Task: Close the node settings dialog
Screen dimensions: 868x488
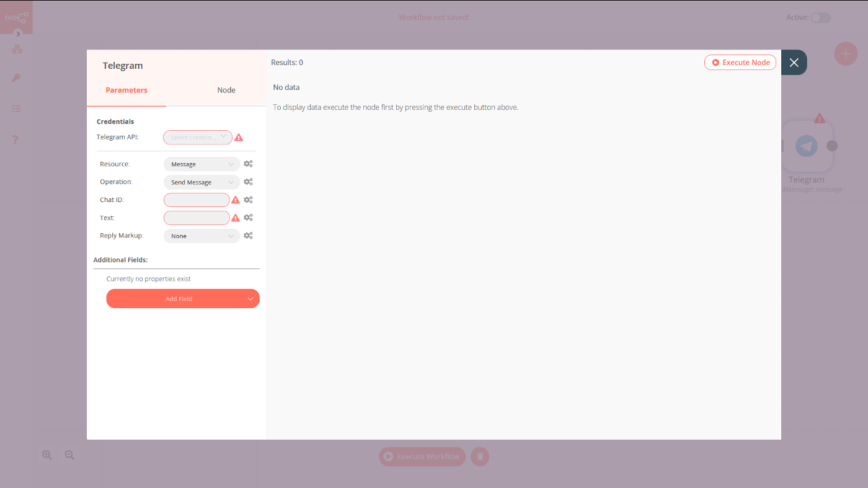Action: (x=794, y=63)
